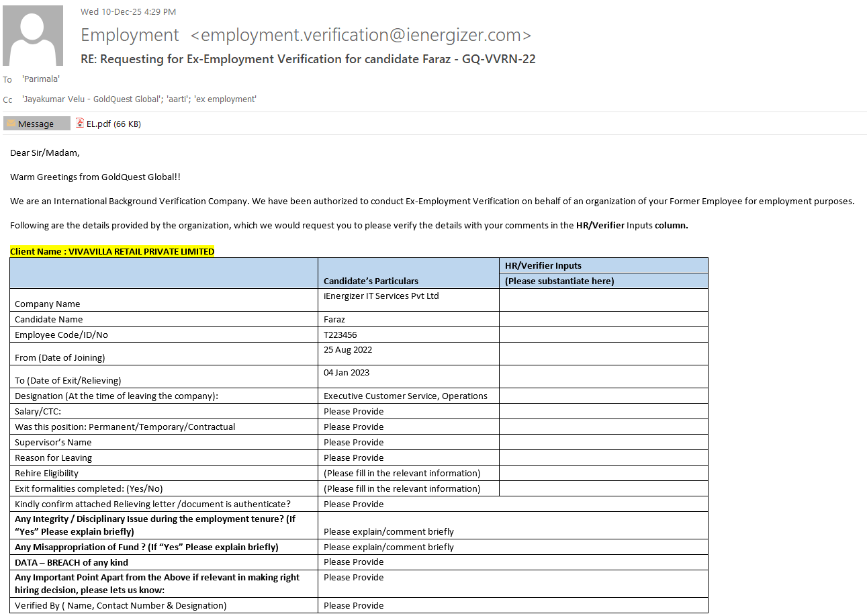Click 'Please Provide' in DATA – BREACH row
867x616 pixels.
coord(354,562)
